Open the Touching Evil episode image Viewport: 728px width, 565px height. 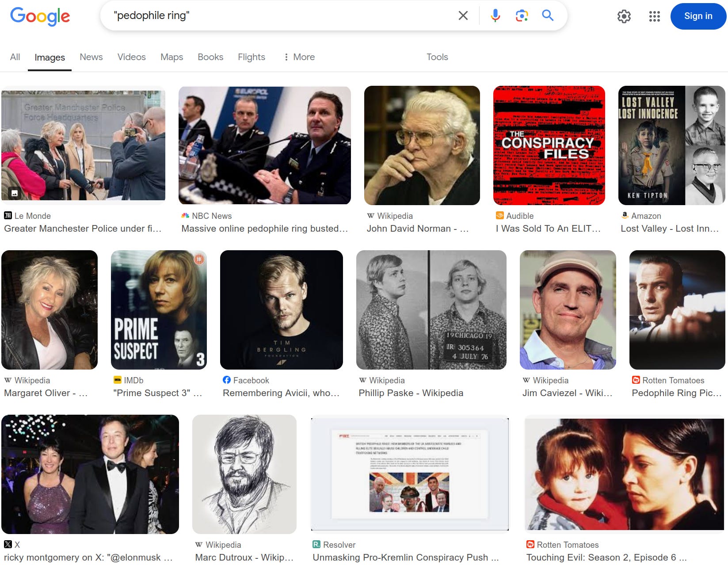pos(625,474)
